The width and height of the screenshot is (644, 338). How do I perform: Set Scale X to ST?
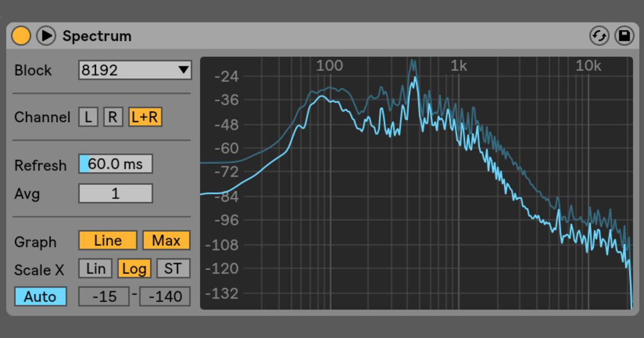(x=173, y=268)
